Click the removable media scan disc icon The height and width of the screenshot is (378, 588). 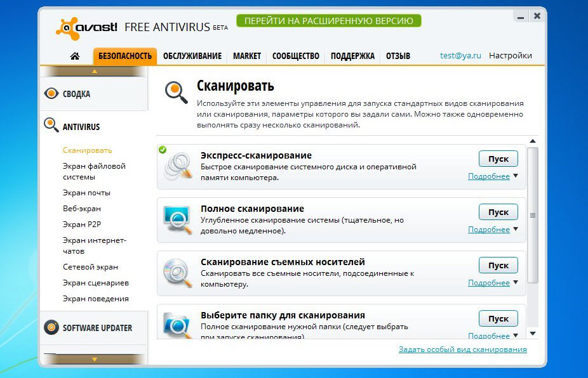pos(177,273)
